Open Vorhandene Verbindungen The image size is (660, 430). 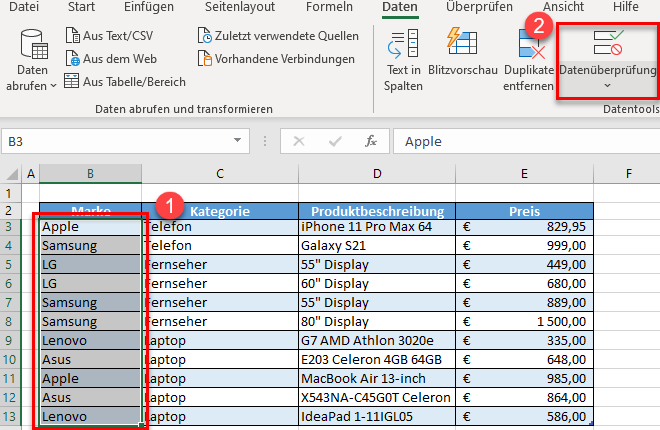(x=276, y=58)
